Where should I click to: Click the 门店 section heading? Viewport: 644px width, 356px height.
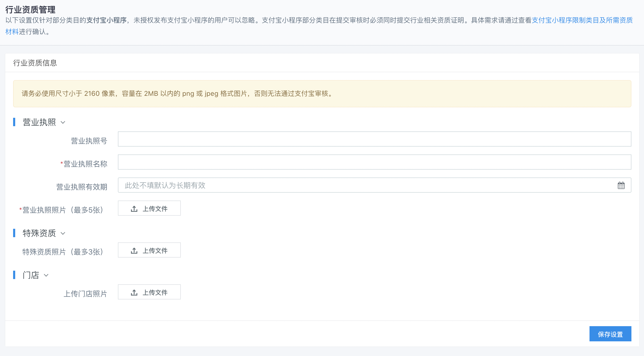pos(31,275)
